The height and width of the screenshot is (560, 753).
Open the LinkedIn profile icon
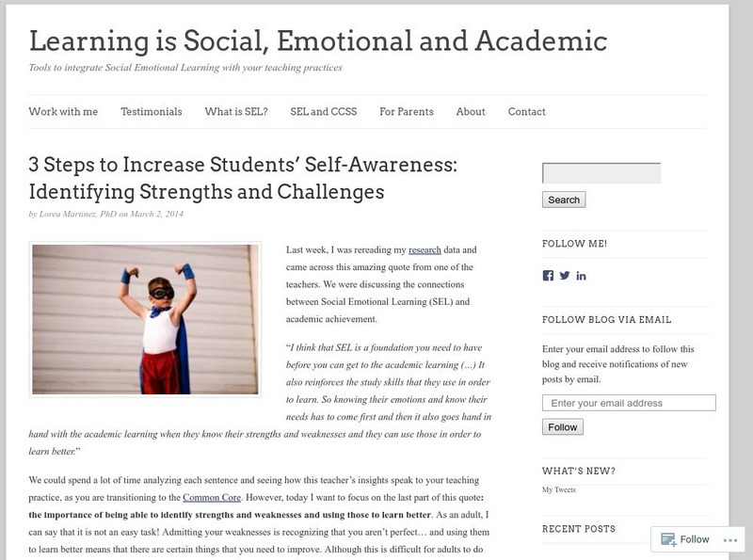(581, 276)
